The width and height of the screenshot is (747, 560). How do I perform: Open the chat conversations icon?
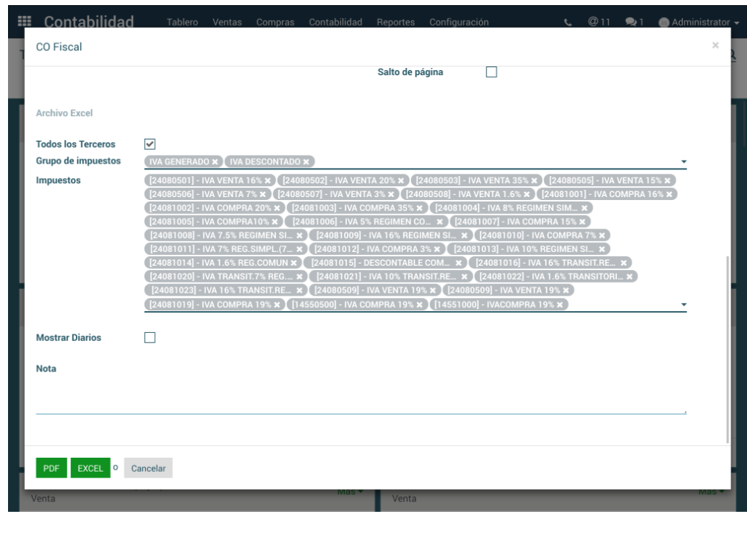click(634, 23)
